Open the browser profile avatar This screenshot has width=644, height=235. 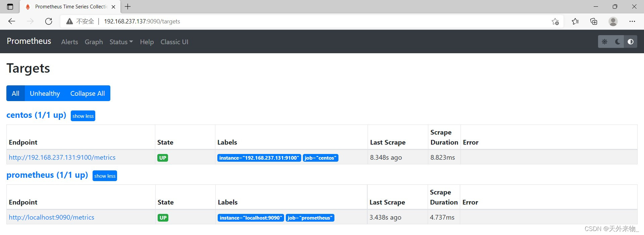coord(613,21)
